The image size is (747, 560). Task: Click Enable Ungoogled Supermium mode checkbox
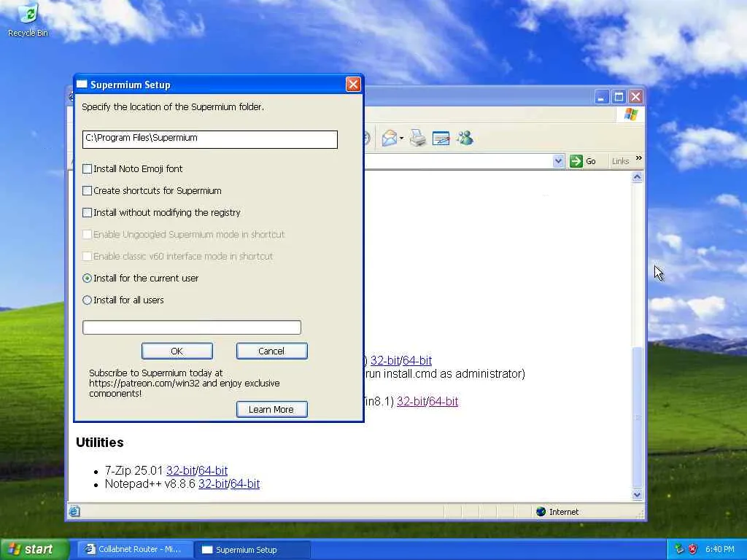pos(88,234)
